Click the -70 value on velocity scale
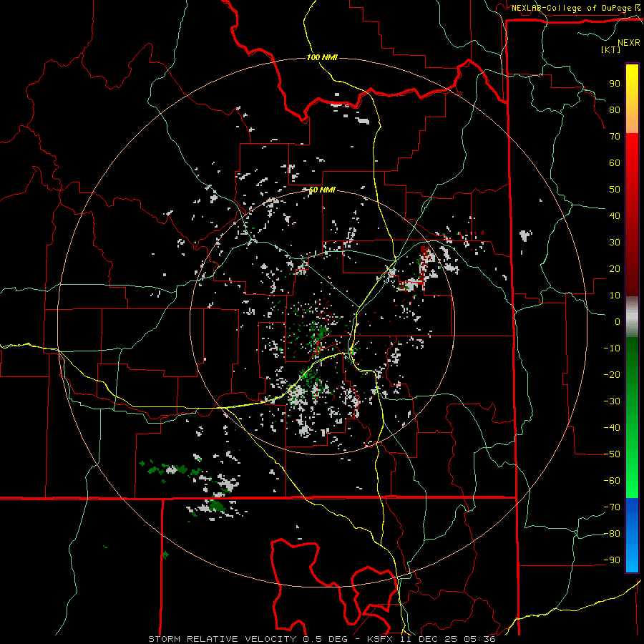The image size is (644, 644). tap(612, 507)
